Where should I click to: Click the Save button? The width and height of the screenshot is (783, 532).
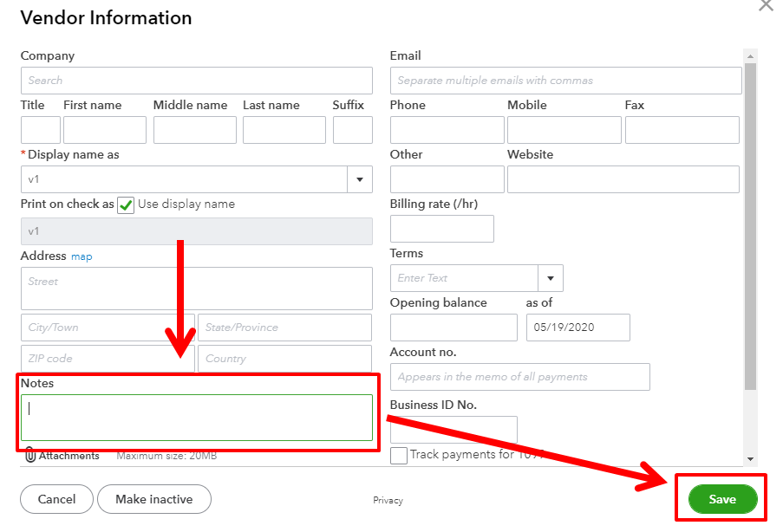[x=722, y=499]
